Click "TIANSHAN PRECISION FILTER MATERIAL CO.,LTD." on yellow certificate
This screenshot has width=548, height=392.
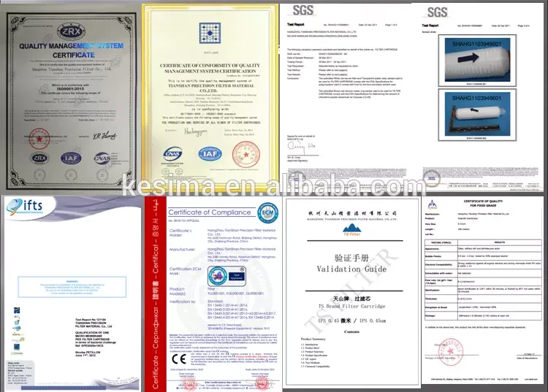[x=211, y=88]
